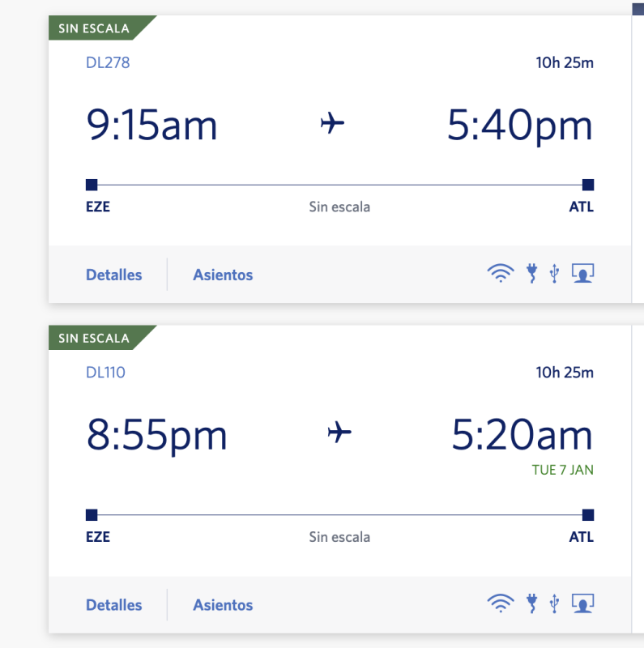Click the USB icon on flight DL110

[x=554, y=603]
